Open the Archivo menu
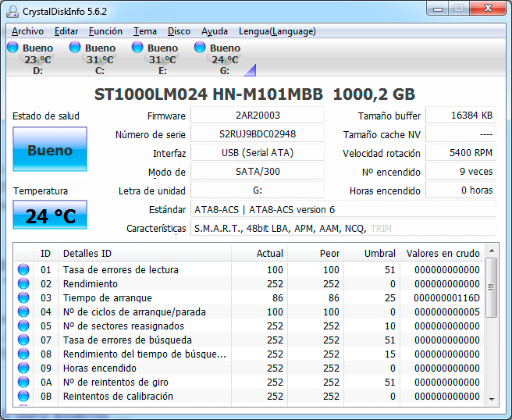Screen dimensions: 512x420 tap(27, 31)
